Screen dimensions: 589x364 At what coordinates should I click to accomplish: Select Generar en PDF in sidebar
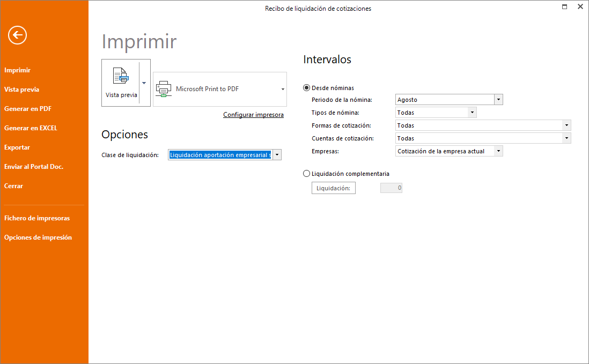click(28, 109)
